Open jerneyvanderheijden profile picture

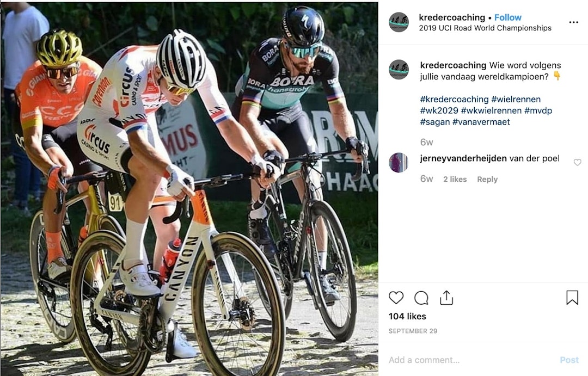click(399, 163)
